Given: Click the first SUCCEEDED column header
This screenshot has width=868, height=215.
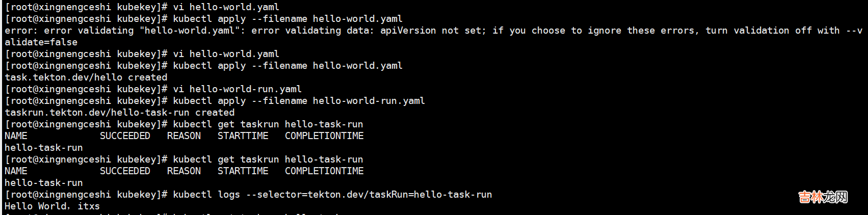Looking at the screenshot, I should [125, 136].
